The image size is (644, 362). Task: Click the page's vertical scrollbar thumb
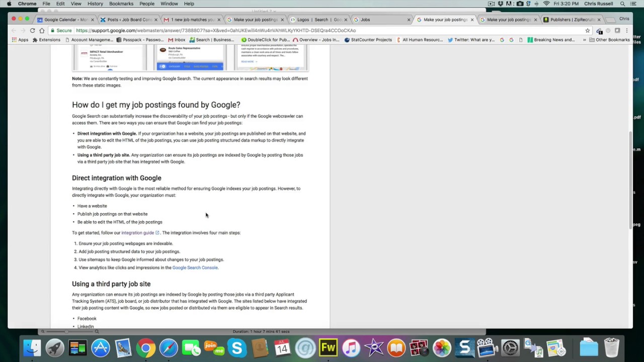pyautogui.click(x=630, y=180)
